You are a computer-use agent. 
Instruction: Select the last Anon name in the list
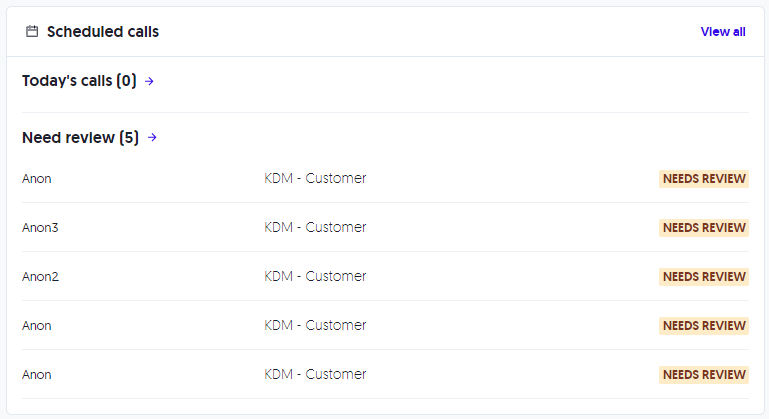pyautogui.click(x=37, y=375)
